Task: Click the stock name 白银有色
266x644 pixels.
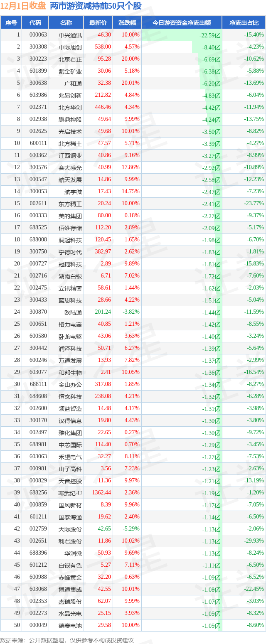Action: point(70,565)
